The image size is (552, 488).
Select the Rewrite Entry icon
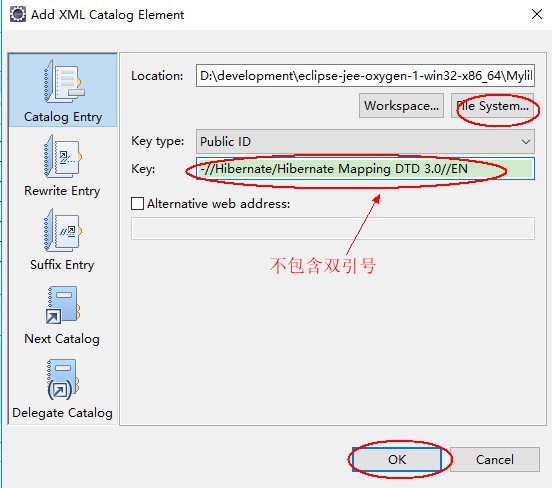point(62,156)
